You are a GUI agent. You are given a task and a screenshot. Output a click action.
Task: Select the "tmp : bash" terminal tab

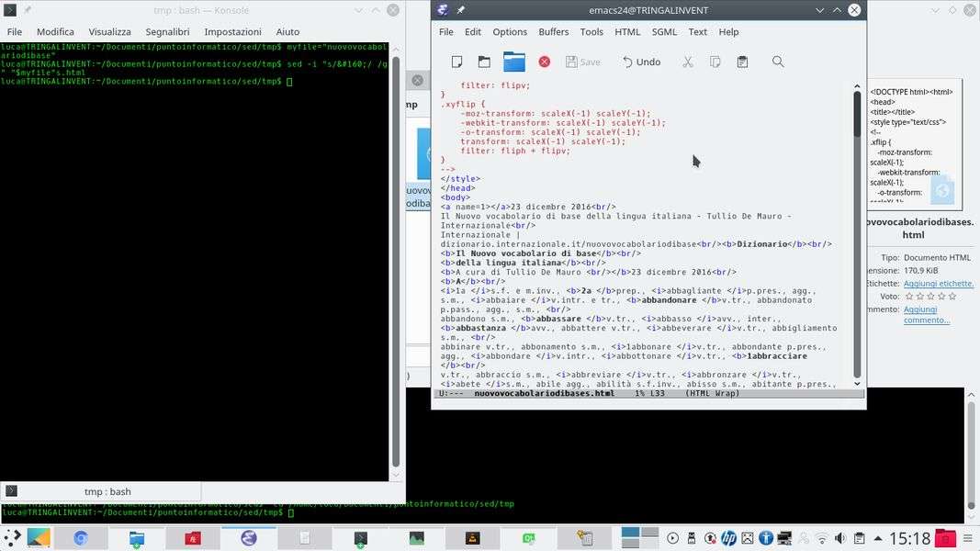tap(107, 491)
